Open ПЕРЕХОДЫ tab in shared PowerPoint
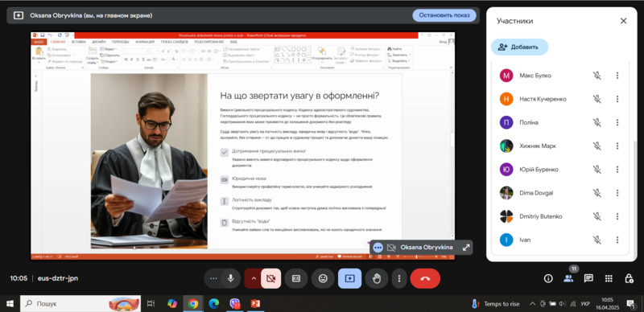 (x=120, y=42)
